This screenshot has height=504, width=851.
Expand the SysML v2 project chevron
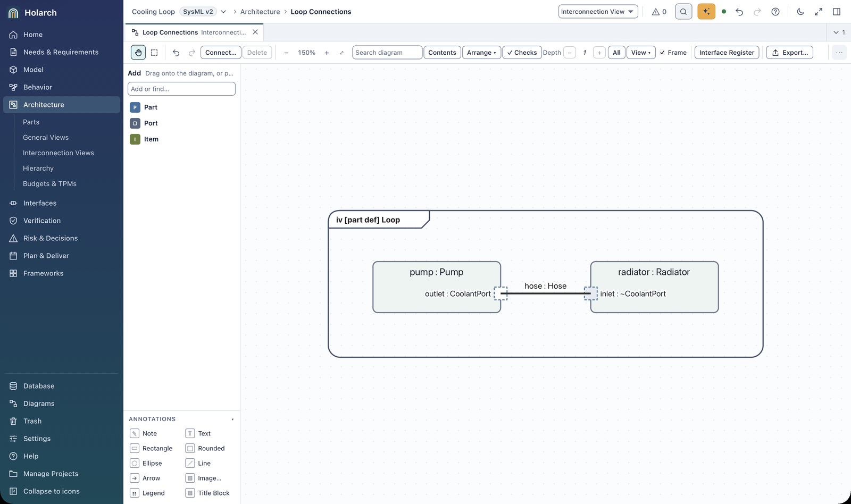(x=223, y=12)
